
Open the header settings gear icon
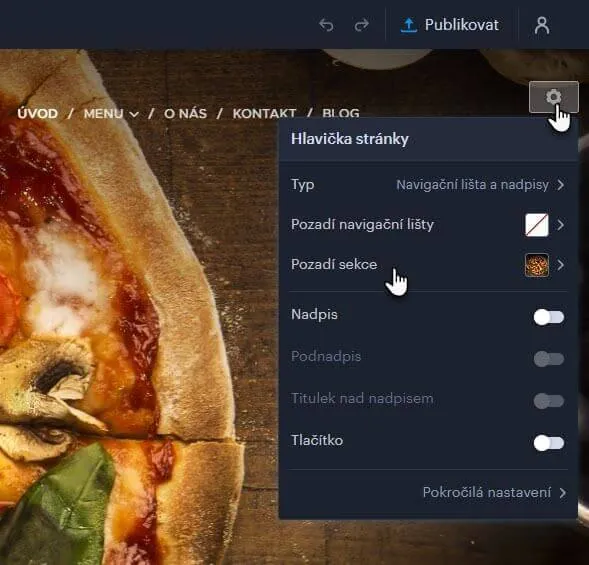(x=553, y=97)
